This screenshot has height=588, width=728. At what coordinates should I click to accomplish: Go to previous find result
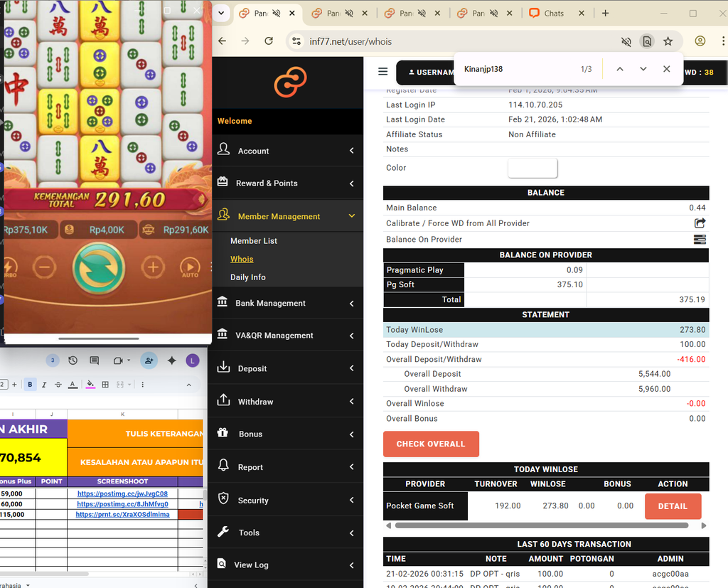[x=620, y=69]
